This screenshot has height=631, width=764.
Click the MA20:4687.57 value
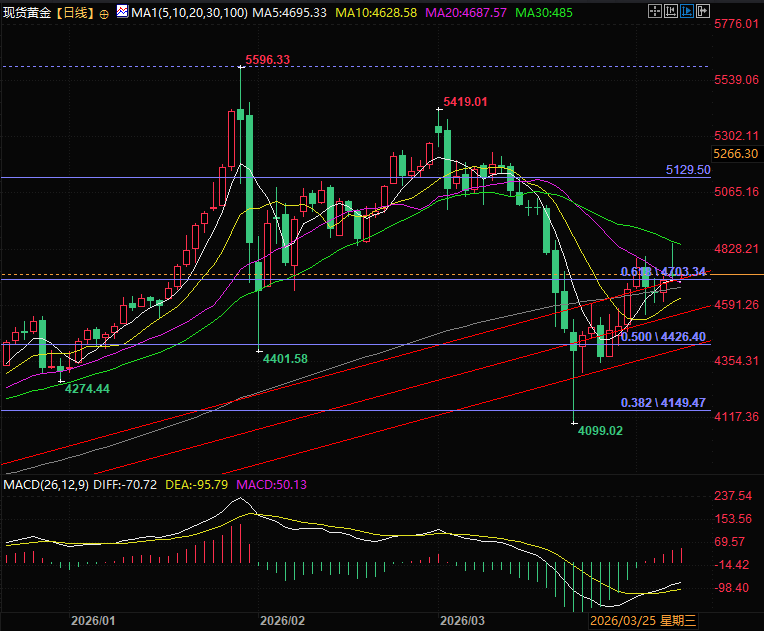(x=466, y=13)
